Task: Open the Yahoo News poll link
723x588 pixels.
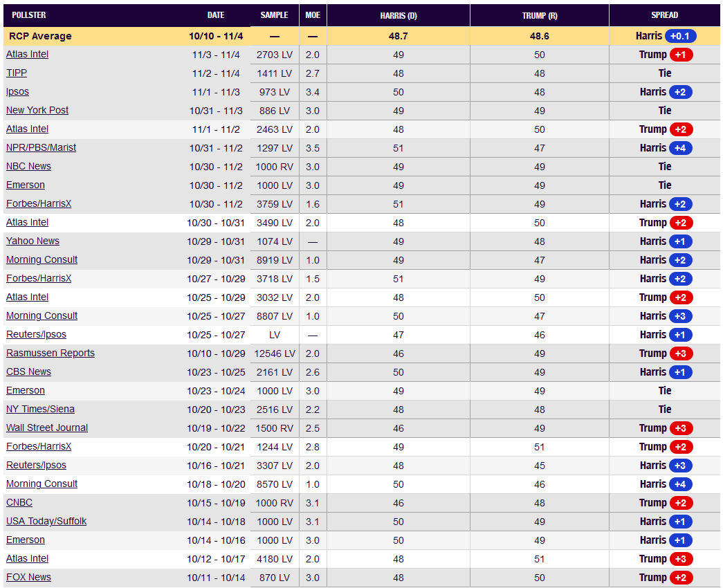Action: coord(33,241)
